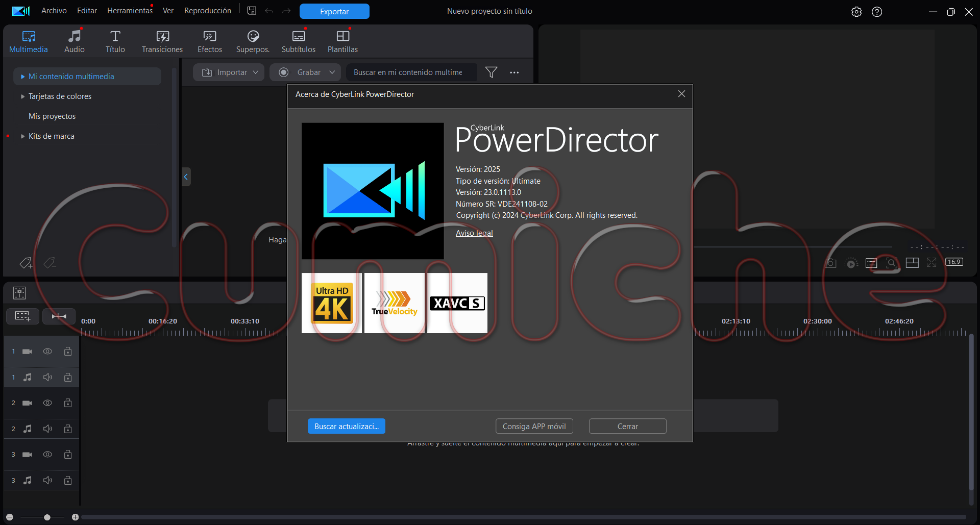
Task: Open the 16:9 aspect ratio selector
Action: 954,262
